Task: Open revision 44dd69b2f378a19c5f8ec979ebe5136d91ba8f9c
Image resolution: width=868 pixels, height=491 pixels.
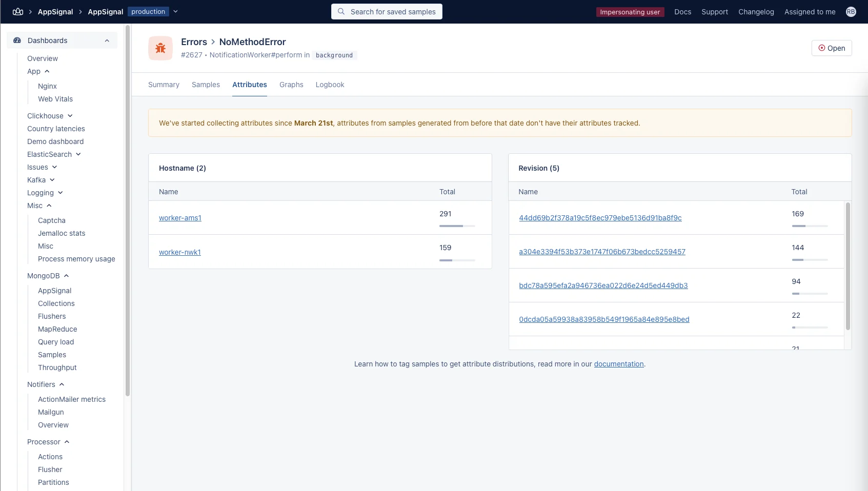Action: pos(600,218)
